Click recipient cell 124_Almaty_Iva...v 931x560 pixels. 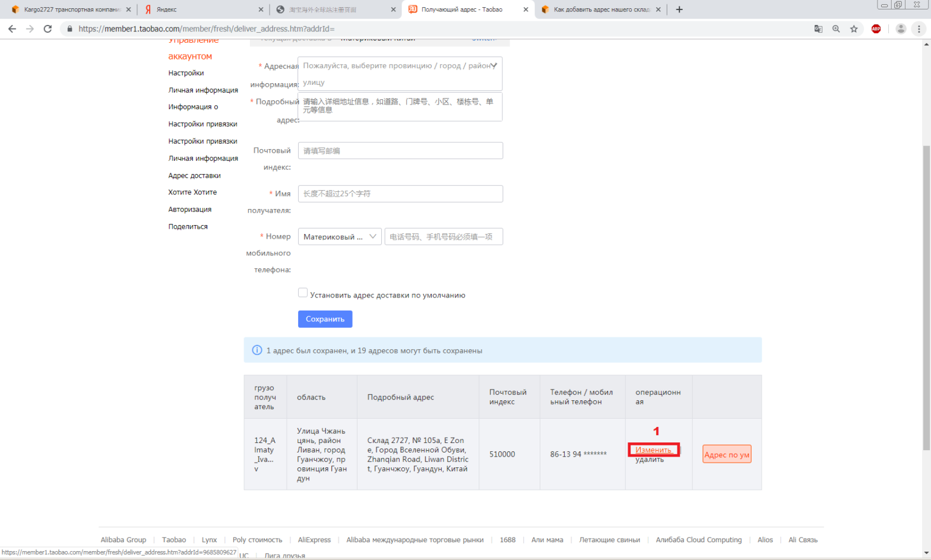pyautogui.click(x=265, y=454)
